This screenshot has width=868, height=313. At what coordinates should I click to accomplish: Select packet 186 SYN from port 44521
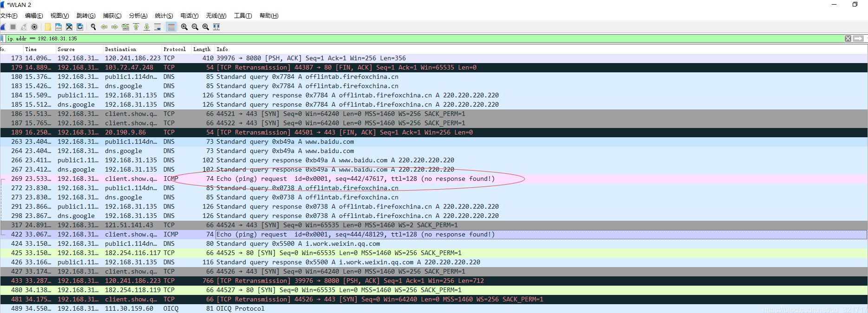(x=433, y=114)
